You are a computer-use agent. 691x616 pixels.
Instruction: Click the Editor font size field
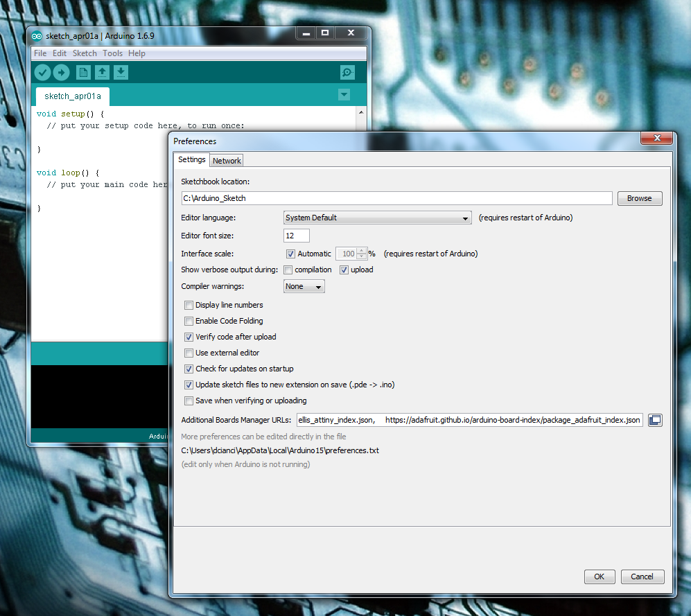(296, 236)
